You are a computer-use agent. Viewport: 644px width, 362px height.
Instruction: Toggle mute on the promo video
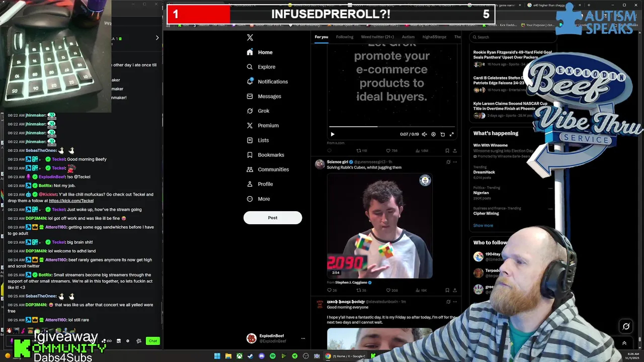(x=424, y=134)
